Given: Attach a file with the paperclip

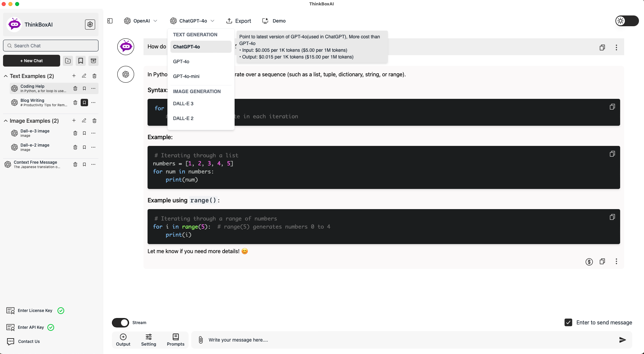Looking at the screenshot, I should (201, 340).
